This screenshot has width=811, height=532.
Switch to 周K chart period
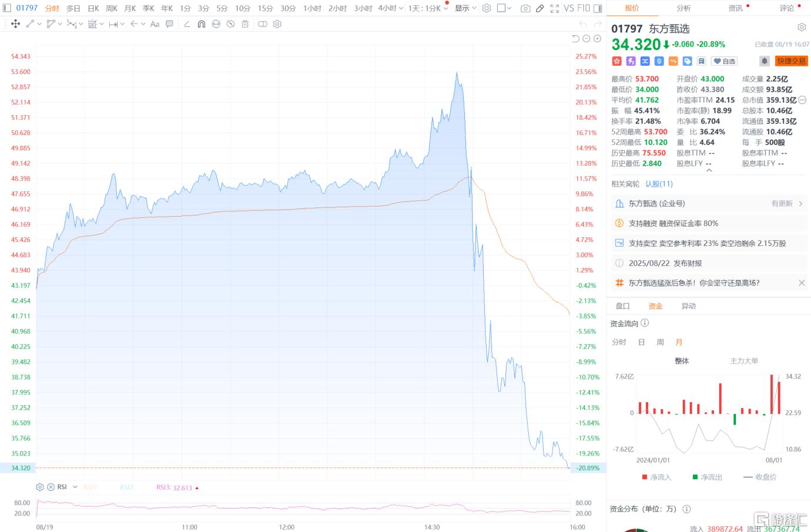[112, 8]
